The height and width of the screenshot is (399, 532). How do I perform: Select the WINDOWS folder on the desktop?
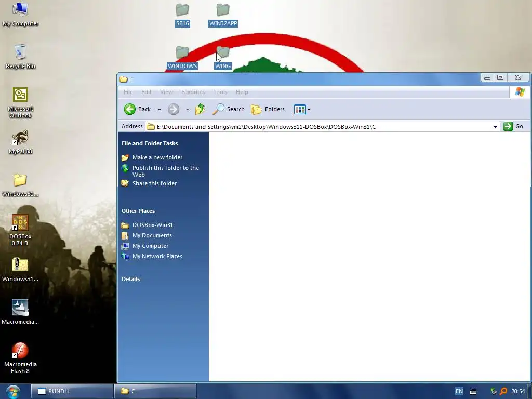point(182,58)
